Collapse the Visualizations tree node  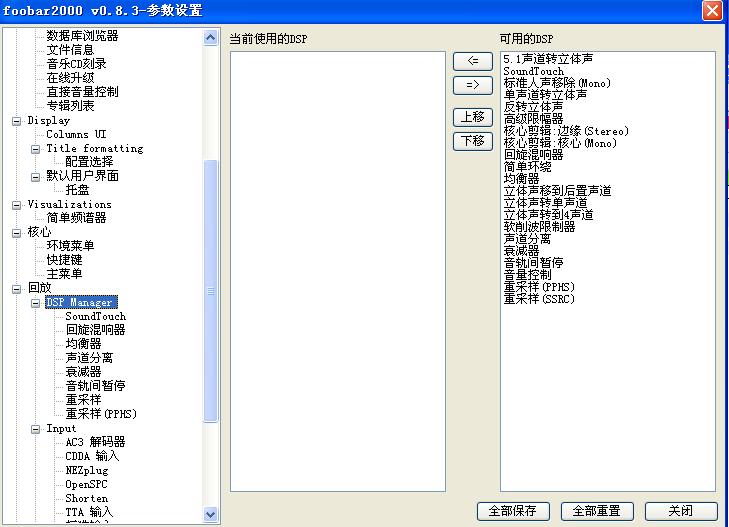coord(16,205)
